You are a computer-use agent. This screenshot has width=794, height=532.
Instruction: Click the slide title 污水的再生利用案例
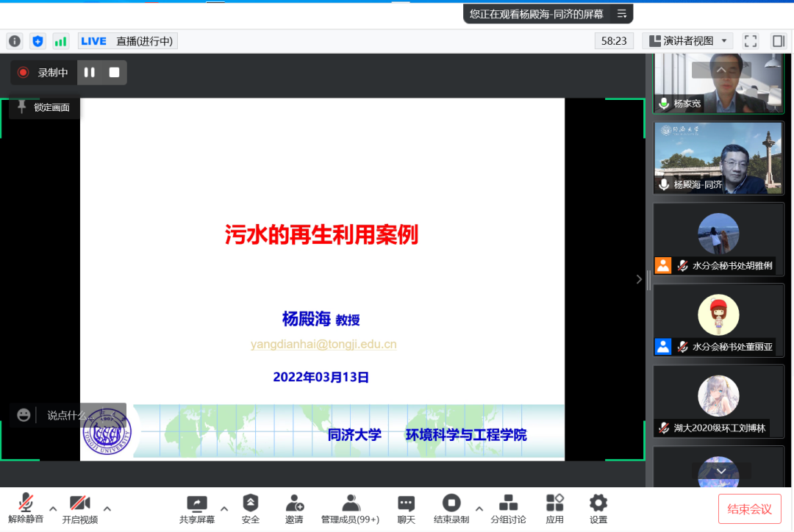pyautogui.click(x=321, y=234)
